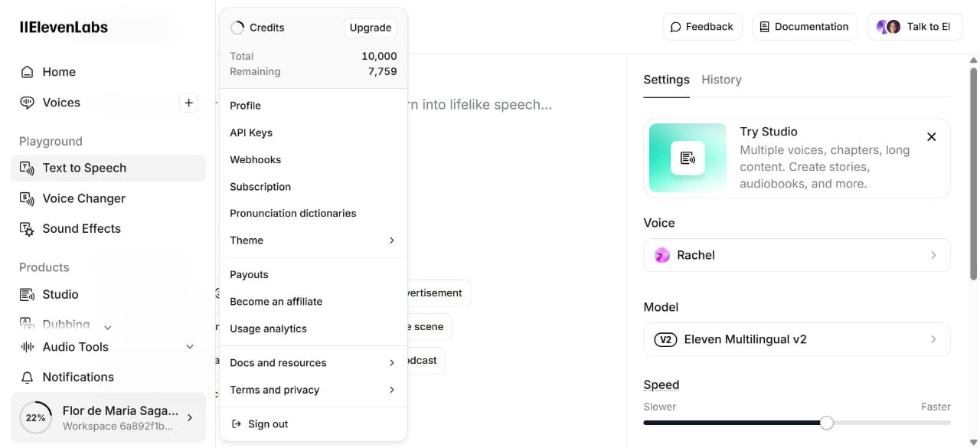Click the Home icon in sidebar
The height and width of the screenshot is (448, 980).
tap(28, 72)
